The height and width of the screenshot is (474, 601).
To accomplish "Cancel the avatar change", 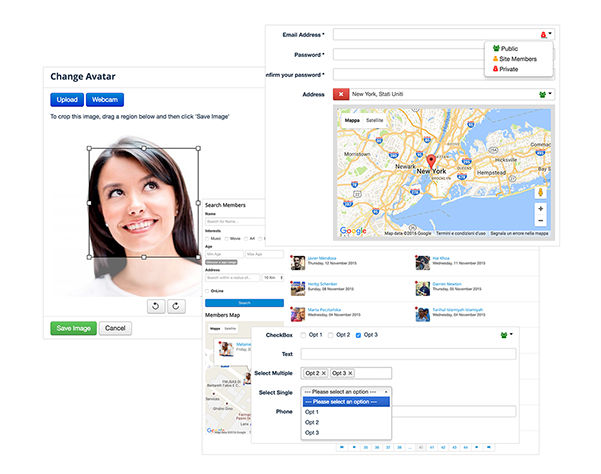I will click(x=115, y=328).
